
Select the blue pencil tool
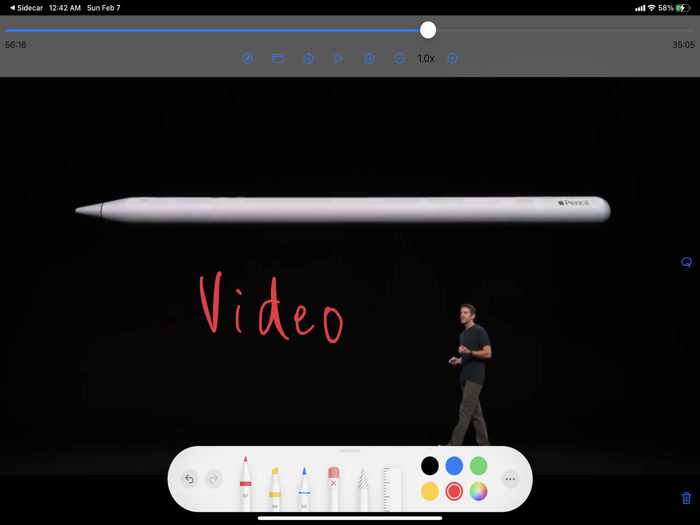pos(304,489)
